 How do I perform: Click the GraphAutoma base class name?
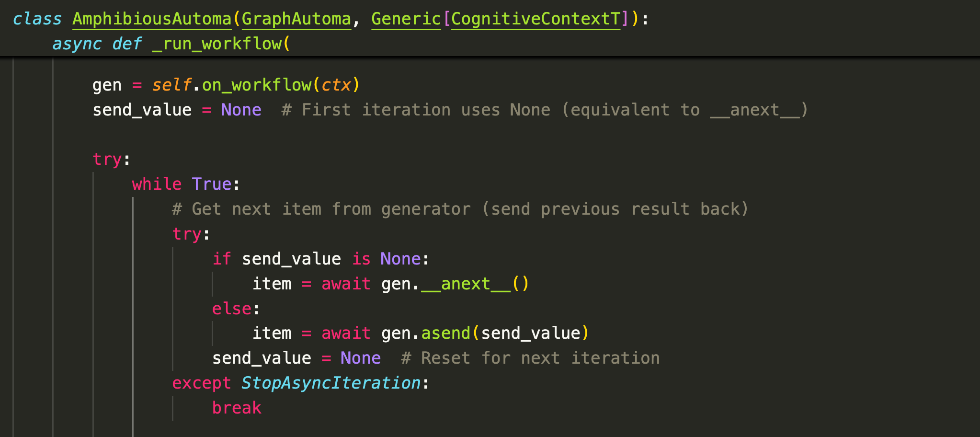[x=296, y=19]
